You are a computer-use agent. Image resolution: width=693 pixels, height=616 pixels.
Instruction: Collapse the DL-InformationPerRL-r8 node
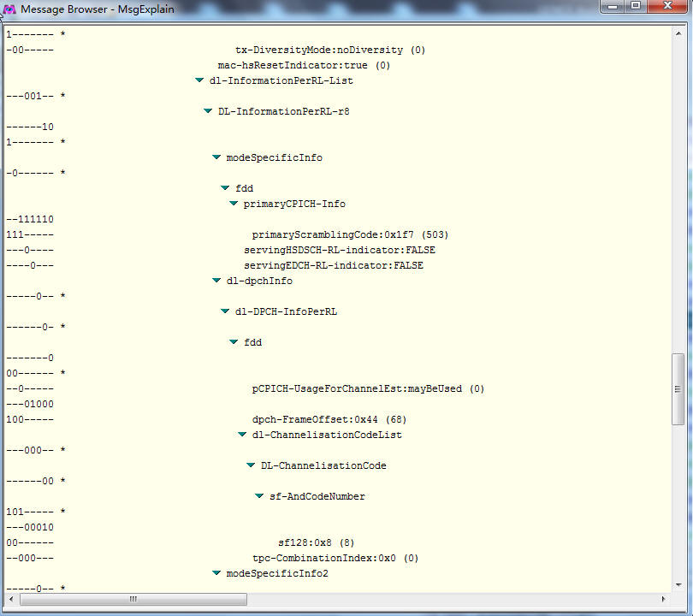208,111
